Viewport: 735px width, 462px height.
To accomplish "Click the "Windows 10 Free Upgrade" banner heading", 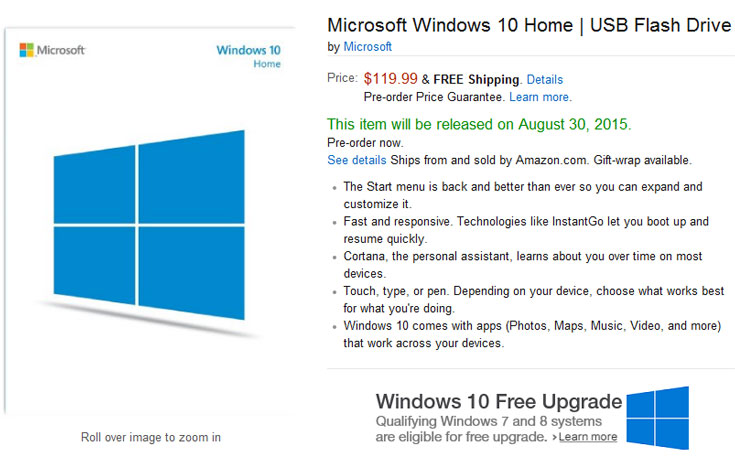I will 498,402.
